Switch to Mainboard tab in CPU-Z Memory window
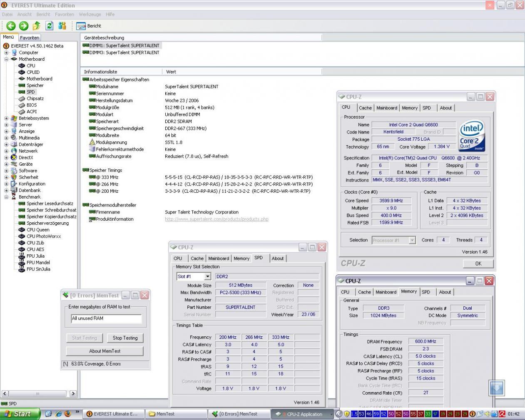The width and height of the screenshot is (525, 420). (386, 292)
